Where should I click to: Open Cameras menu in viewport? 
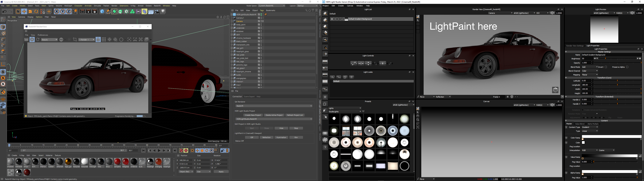(21, 17)
